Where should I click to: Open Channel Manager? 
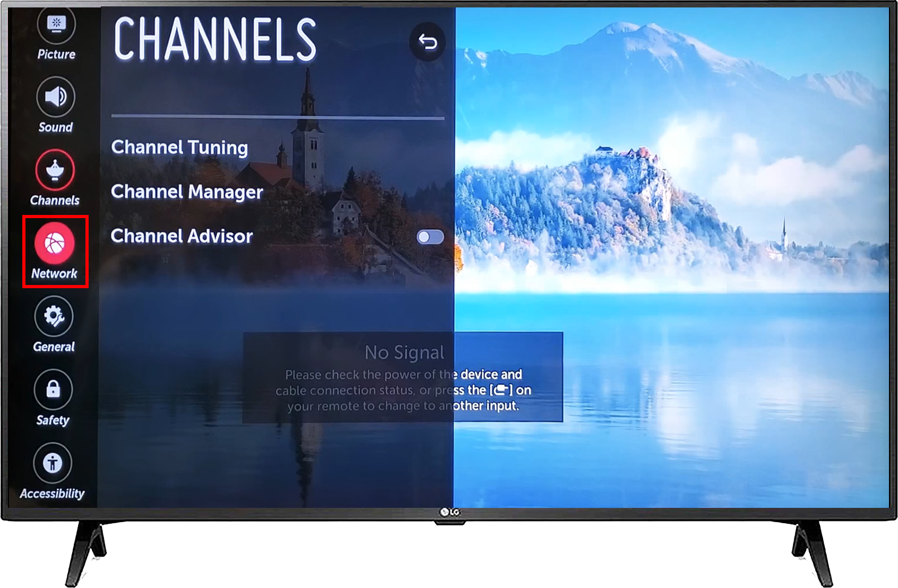point(187,192)
